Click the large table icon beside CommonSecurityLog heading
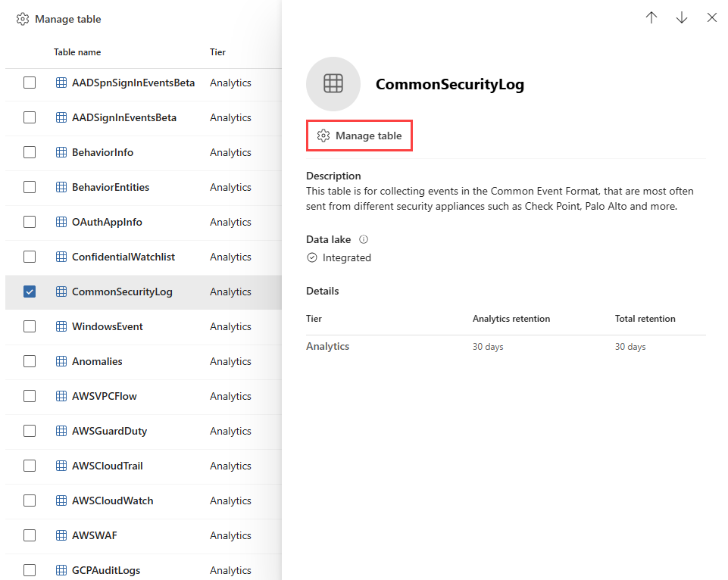This screenshot has height=580, width=728. pyautogui.click(x=333, y=84)
